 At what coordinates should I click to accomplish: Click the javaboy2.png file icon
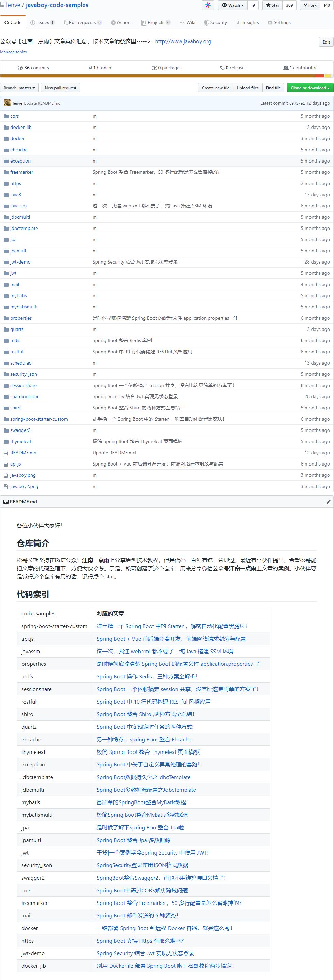pos(6,487)
